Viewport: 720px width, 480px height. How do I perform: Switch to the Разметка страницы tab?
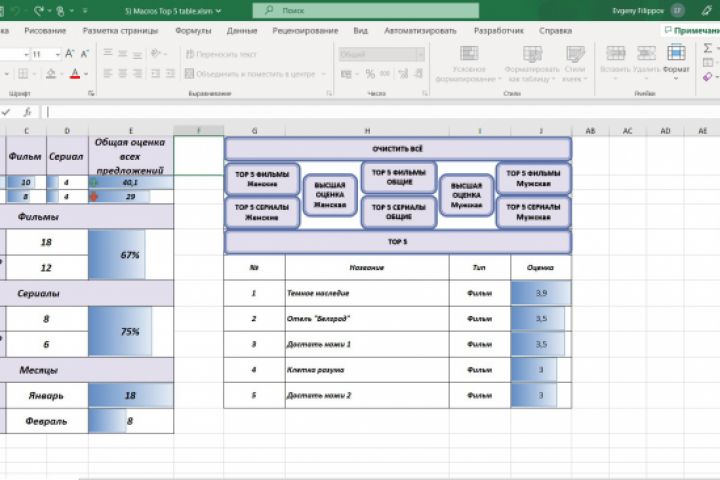(120, 31)
